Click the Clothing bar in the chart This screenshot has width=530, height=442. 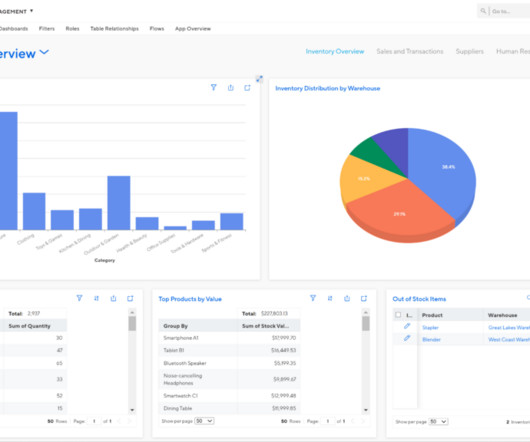click(34, 211)
